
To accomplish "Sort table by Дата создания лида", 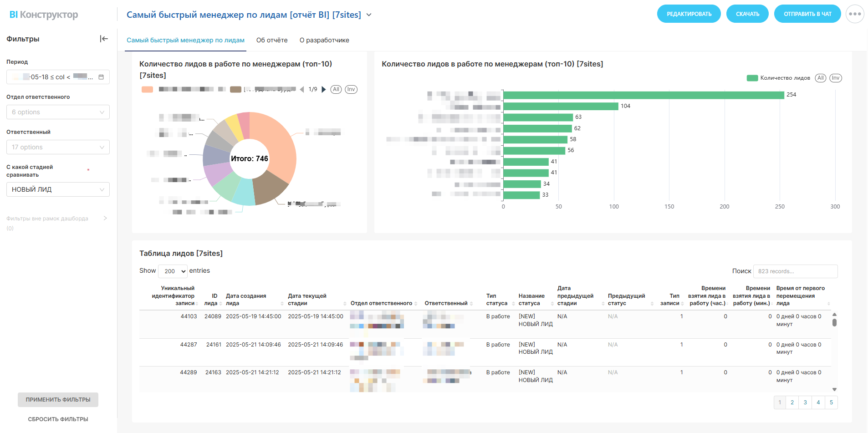I will [x=282, y=304].
